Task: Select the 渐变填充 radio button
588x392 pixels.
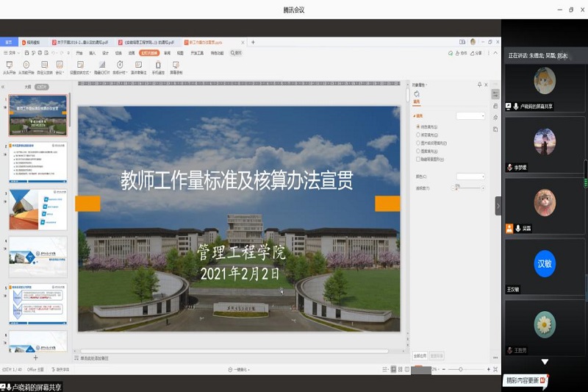Action: 418,135
